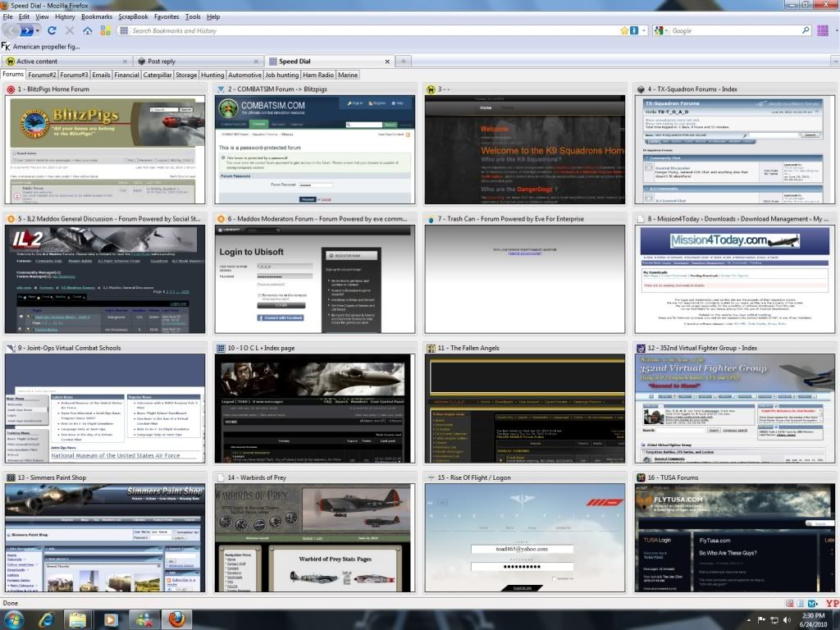The height and width of the screenshot is (630, 840).
Task: Open Mission4Today Downloads thumbnail
Action: pos(734,279)
